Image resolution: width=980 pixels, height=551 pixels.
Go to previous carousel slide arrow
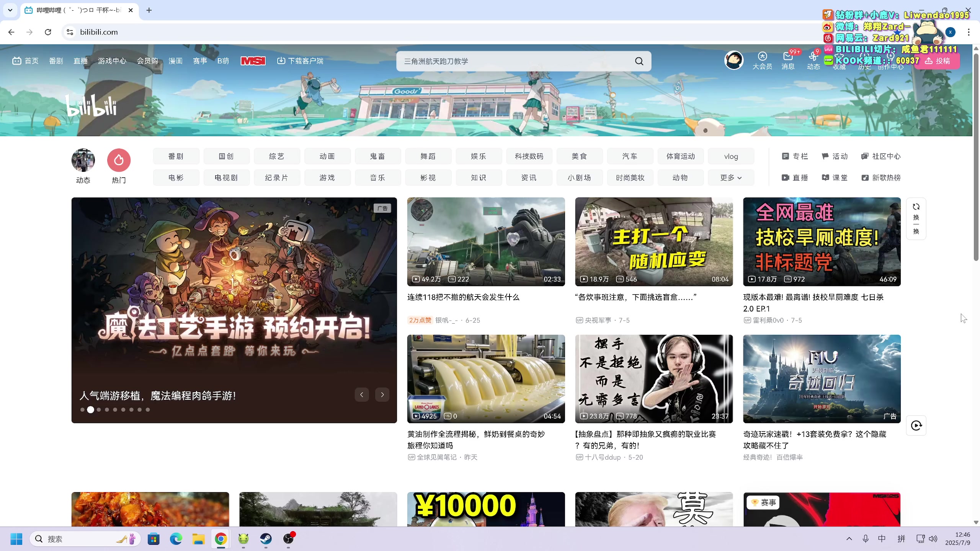coord(362,395)
